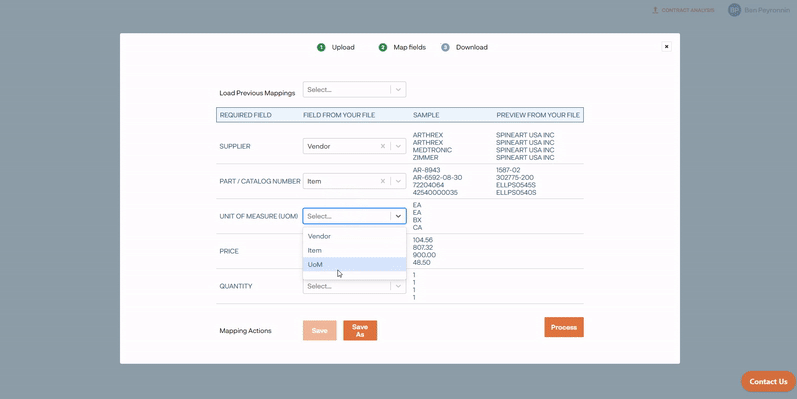This screenshot has width=797, height=399.
Task: Open Ben Peyronnin user avatar
Action: 734,10
